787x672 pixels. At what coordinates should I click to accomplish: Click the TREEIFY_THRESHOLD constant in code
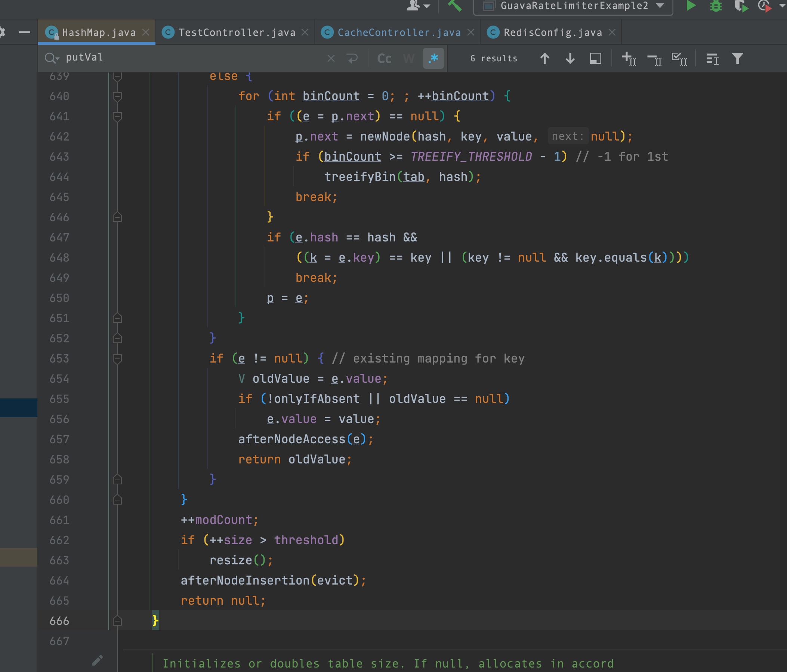[471, 157]
